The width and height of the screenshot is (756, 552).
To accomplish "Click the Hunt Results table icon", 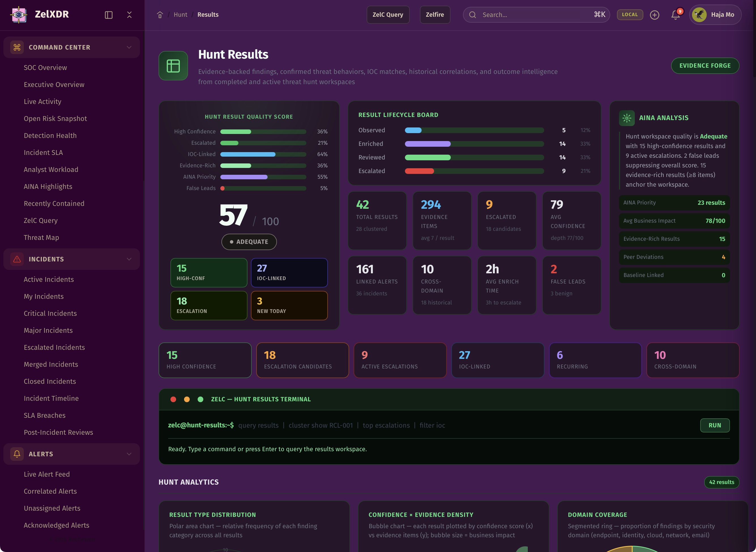I will [173, 66].
